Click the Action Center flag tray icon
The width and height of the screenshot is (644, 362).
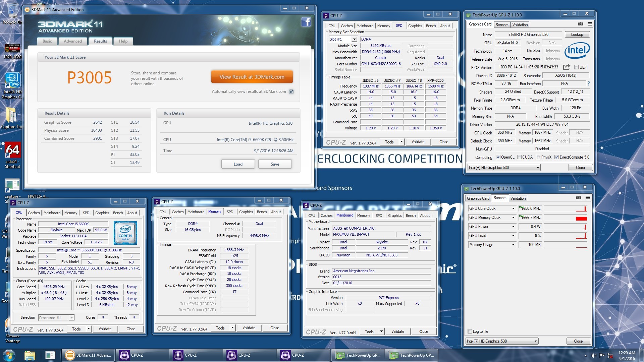pyautogui.click(x=602, y=356)
